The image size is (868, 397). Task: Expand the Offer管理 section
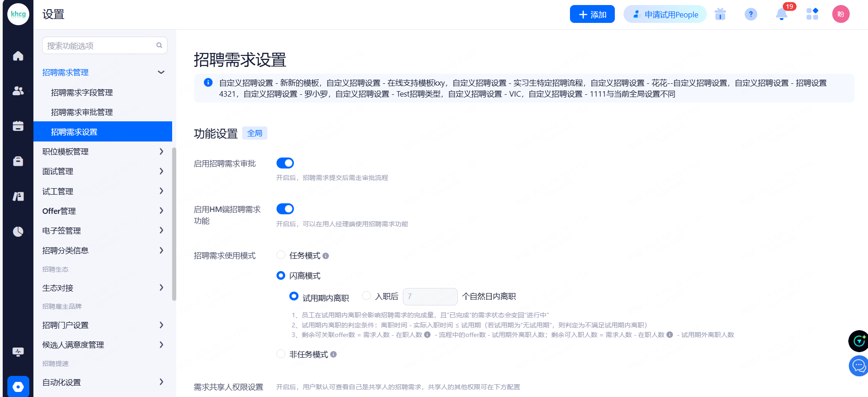(103, 211)
